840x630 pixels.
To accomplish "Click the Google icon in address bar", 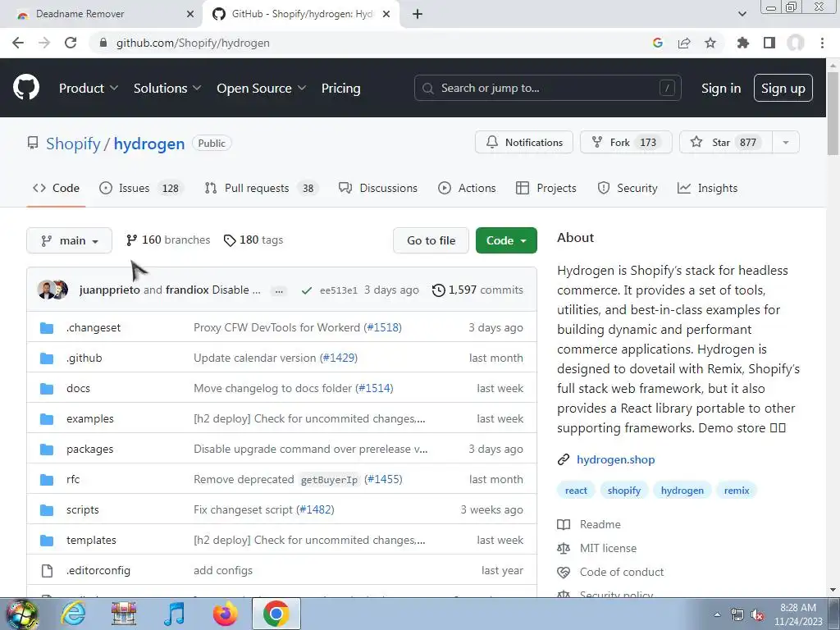I will pyautogui.click(x=658, y=43).
